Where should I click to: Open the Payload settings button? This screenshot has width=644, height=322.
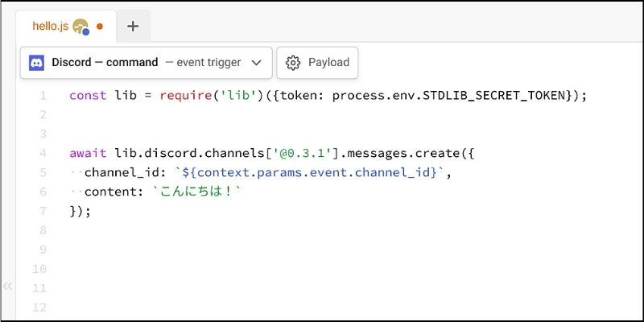pos(317,63)
